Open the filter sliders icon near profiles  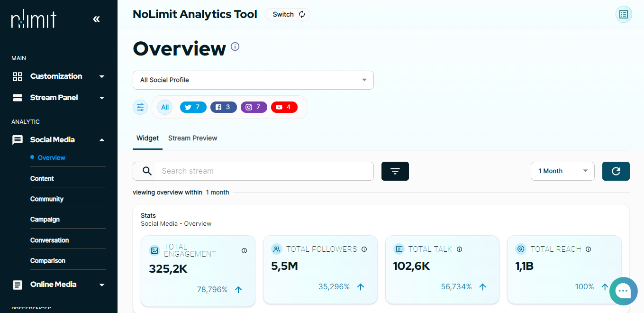tap(140, 107)
